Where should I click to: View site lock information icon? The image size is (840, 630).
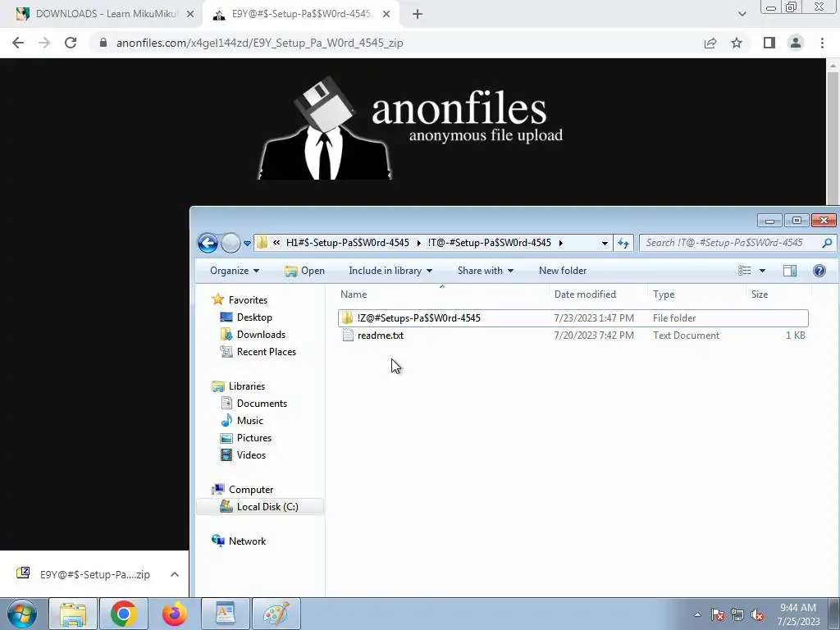(103, 43)
